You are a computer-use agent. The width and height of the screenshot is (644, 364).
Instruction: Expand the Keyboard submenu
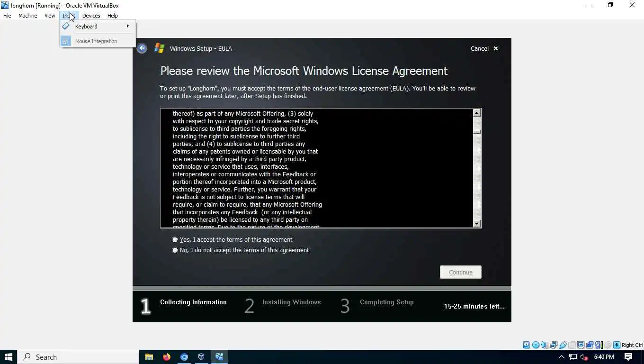pos(98,27)
